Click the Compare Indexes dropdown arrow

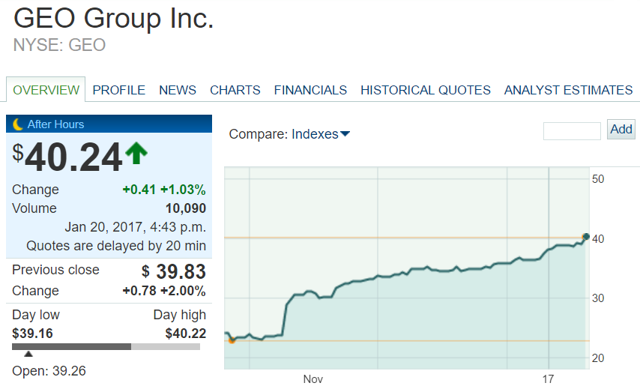pyautogui.click(x=345, y=134)
